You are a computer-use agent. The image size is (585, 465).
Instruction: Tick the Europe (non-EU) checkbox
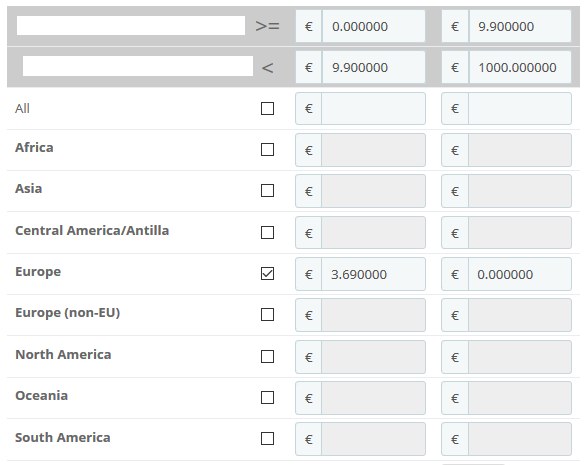coord(267,315)
